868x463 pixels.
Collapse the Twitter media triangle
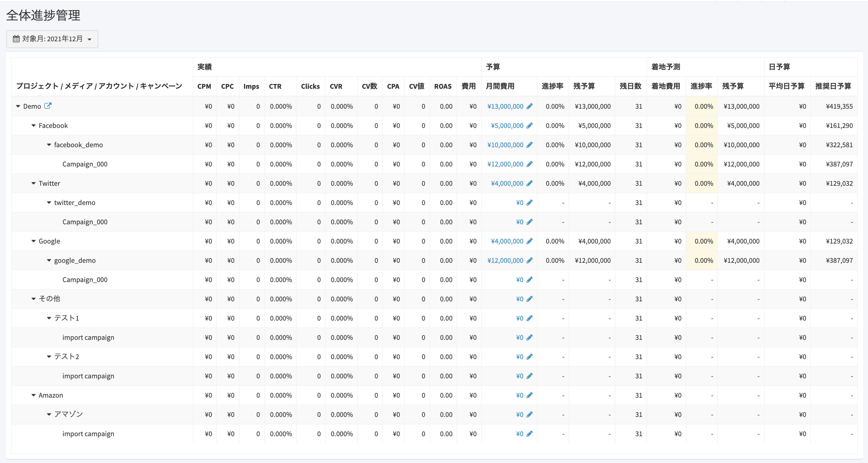(33, 183)
